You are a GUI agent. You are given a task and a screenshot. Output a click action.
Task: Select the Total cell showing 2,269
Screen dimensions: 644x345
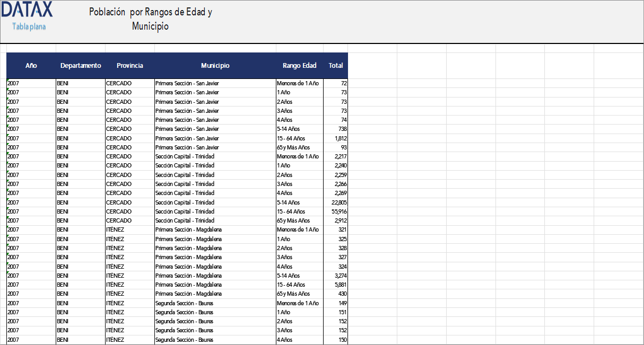coord(336,193)
